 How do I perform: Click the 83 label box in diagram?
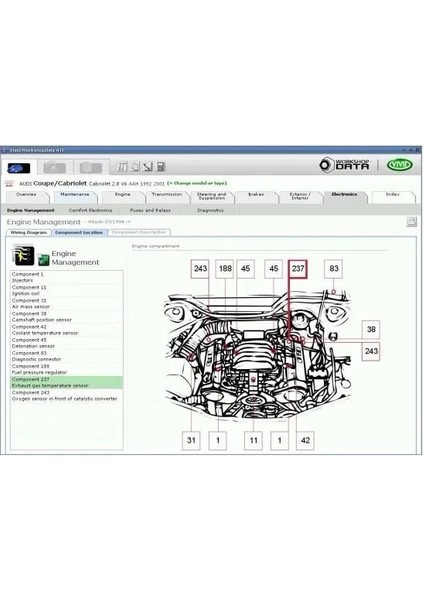tap(334, 269)
